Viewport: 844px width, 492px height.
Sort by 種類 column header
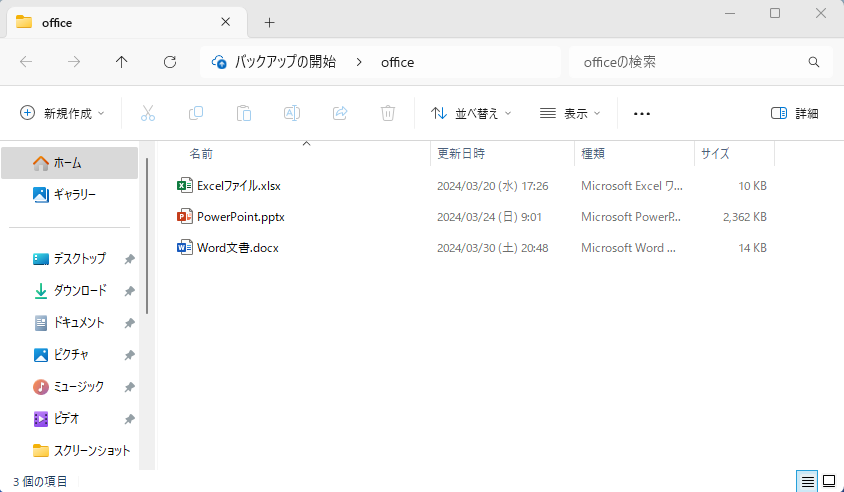point(593,153)
